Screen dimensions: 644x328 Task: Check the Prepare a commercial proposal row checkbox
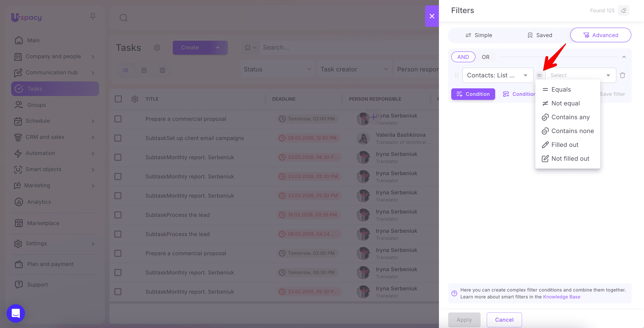point(118,119)
